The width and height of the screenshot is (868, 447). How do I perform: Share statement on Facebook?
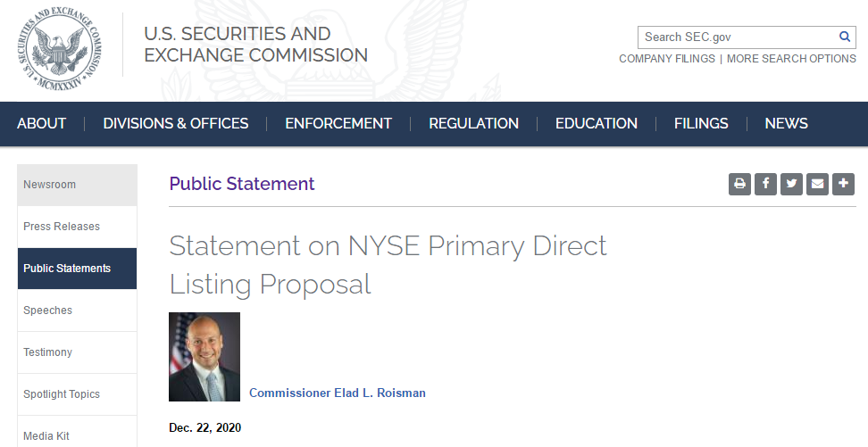point(765,184)
